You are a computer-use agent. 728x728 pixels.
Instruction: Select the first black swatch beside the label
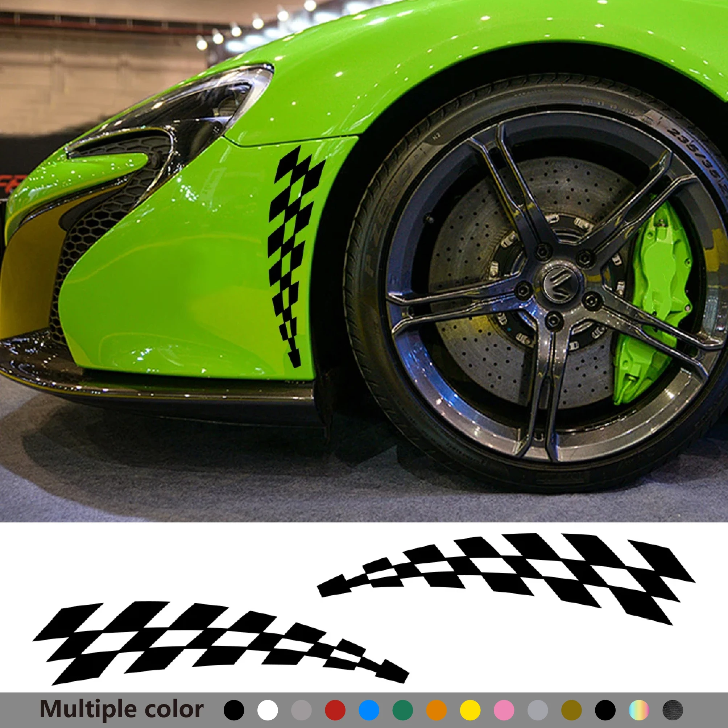[x=233, y=710]
